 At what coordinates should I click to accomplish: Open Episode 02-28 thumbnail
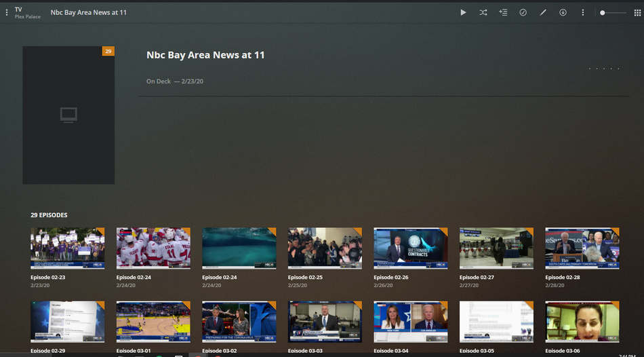pos(582,248)
